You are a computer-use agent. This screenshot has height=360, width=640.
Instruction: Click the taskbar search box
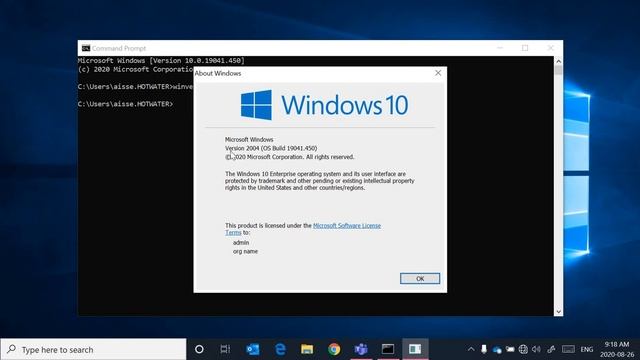point(93,349)
